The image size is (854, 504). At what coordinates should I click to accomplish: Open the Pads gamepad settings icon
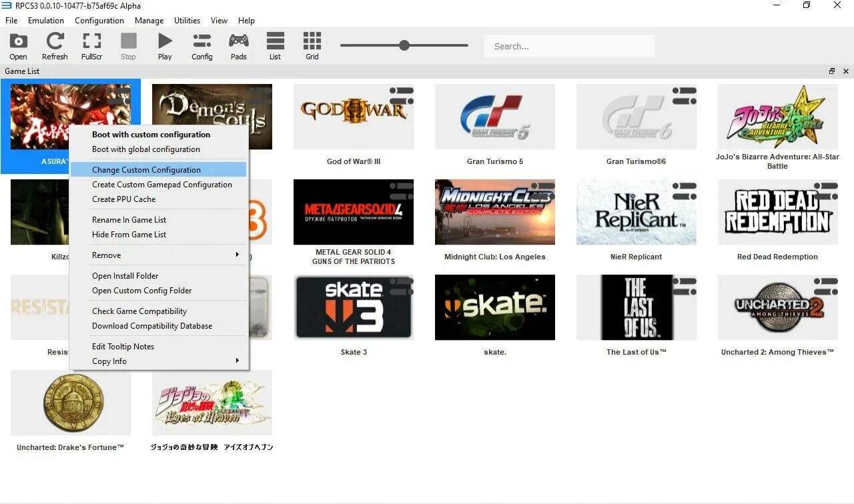coord(239,41)
